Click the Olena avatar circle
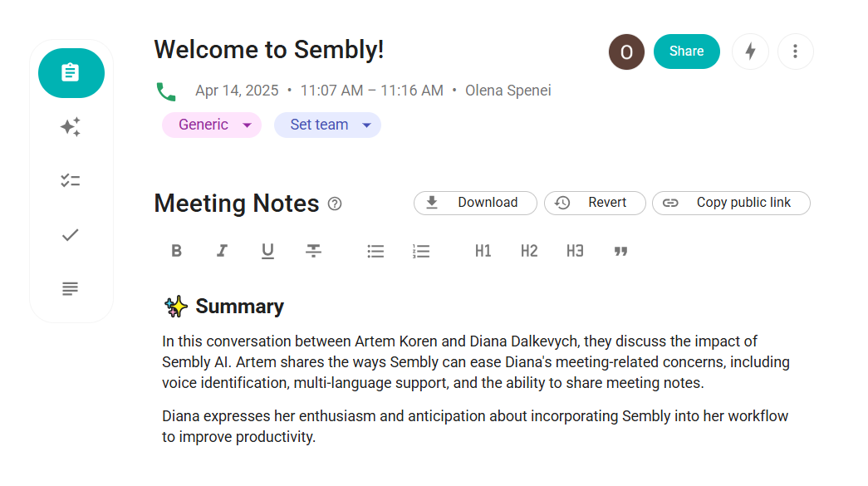The width and height of the screenshot is (868, 486). point(626,52)
